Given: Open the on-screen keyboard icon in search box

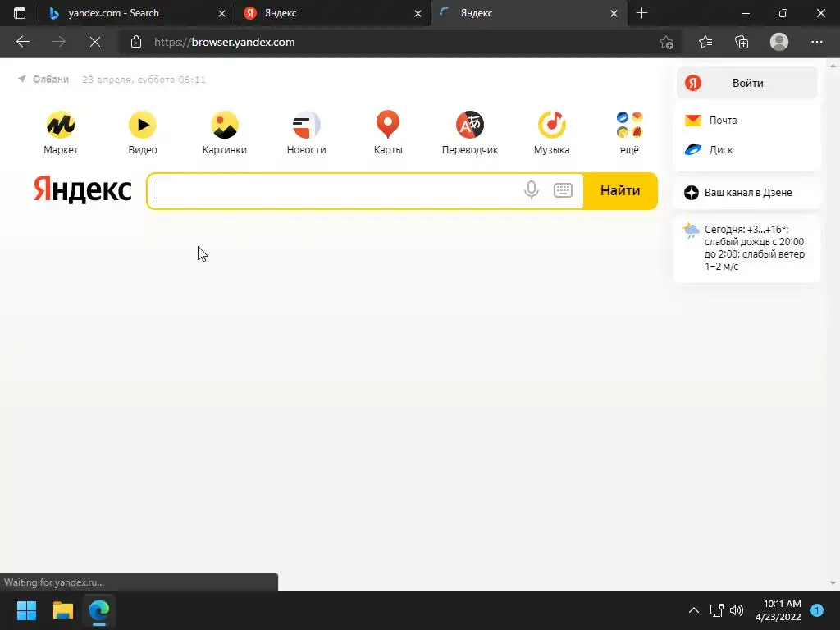Looking at the screenshot, I should 563,190.
